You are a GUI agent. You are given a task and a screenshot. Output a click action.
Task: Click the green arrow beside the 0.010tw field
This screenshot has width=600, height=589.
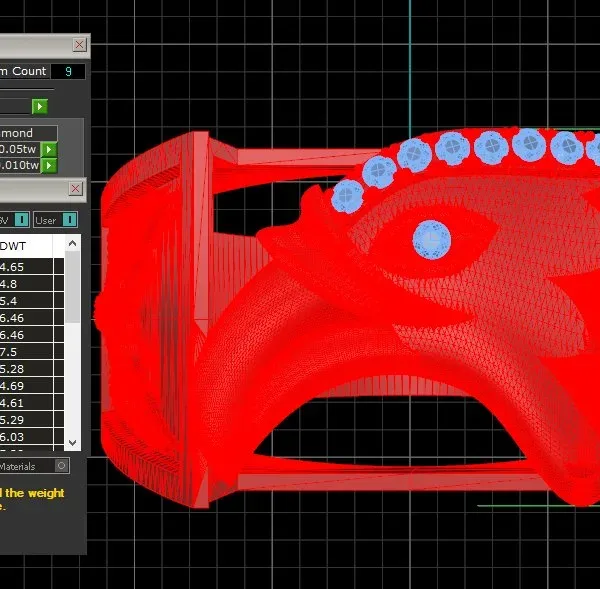tap(49, 166)
